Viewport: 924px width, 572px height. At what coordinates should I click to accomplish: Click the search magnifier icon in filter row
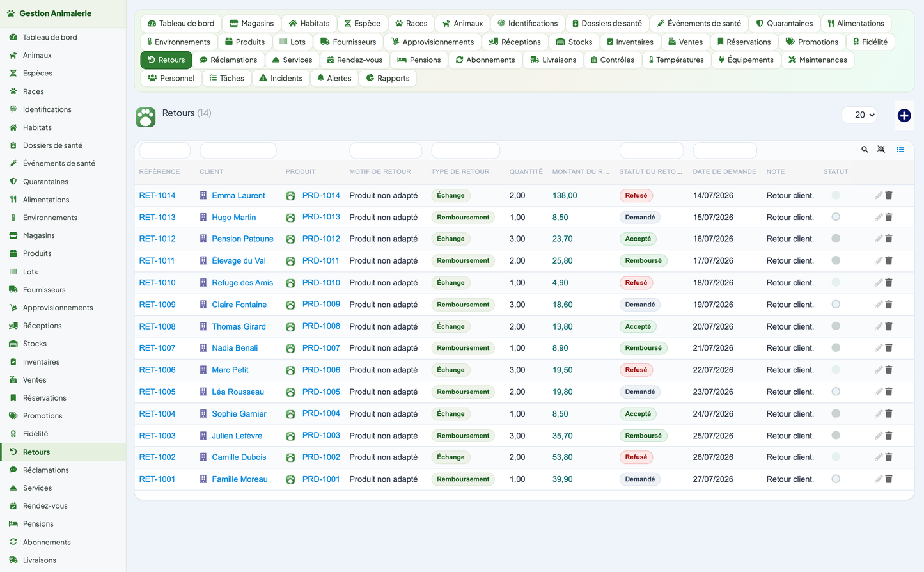[865, 150]
